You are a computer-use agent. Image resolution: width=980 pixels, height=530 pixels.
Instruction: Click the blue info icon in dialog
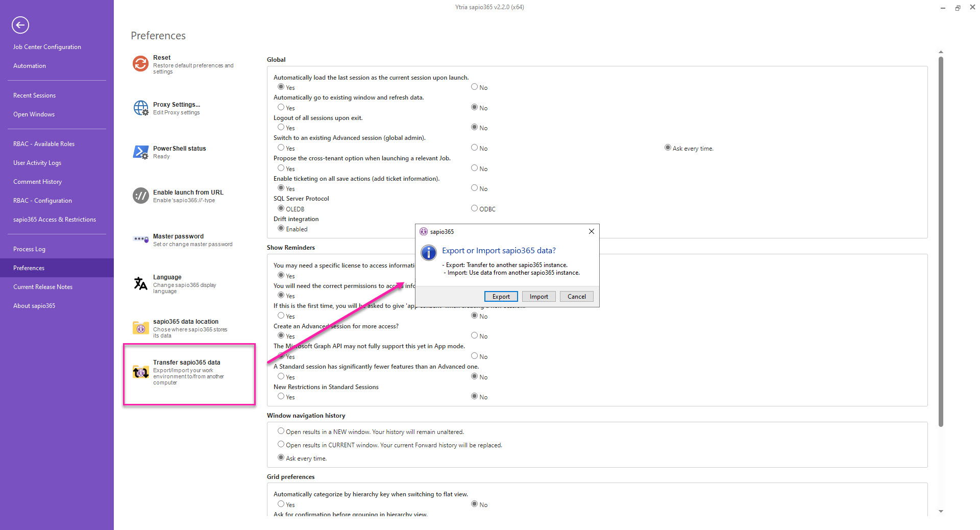tap(429, 252)
